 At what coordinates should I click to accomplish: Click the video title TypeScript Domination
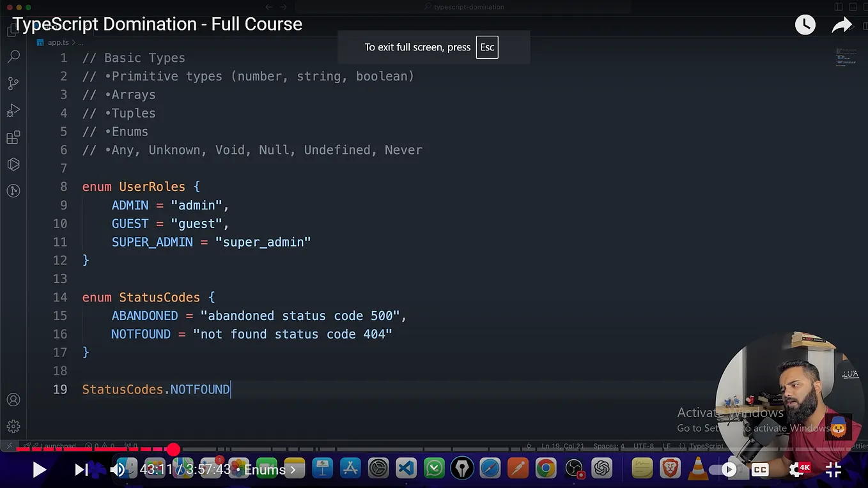click(x=157, y=24)
